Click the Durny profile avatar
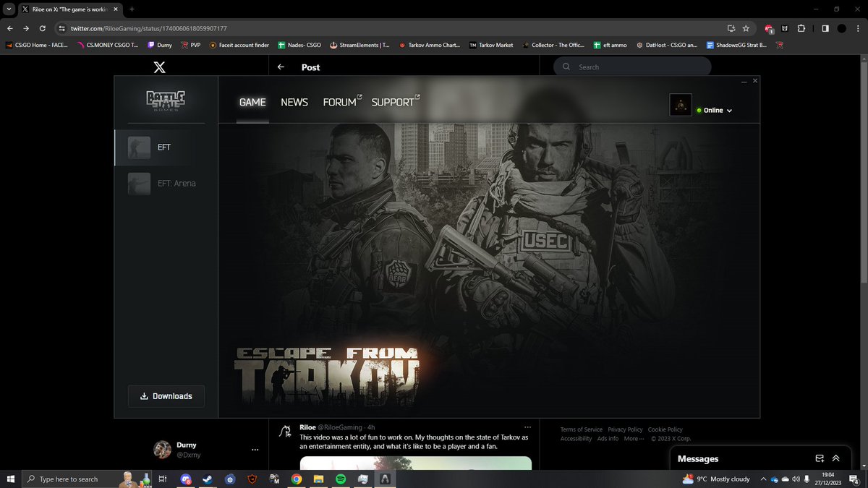This screenshot has height=488, width=868. point(162,449)
